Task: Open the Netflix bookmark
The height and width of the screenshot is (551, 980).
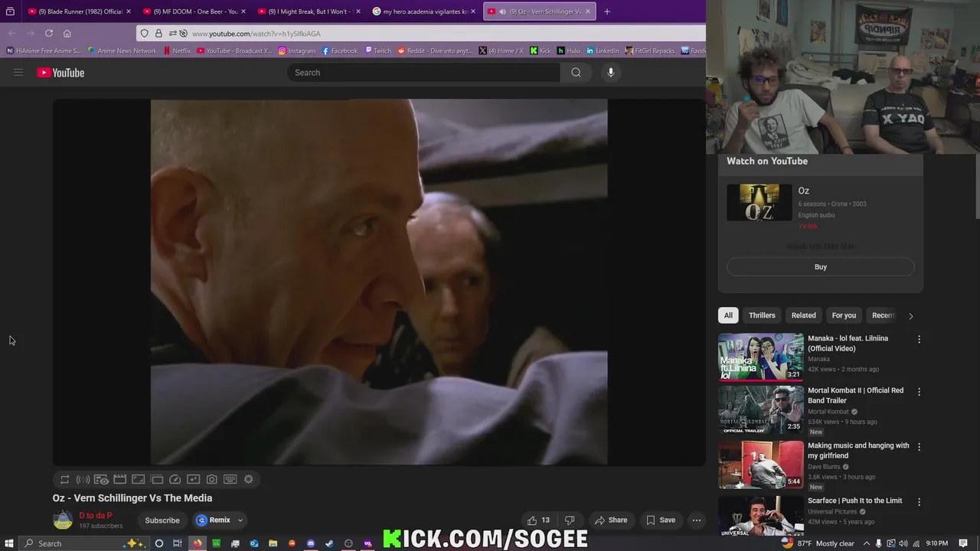Action: point(177,51)
